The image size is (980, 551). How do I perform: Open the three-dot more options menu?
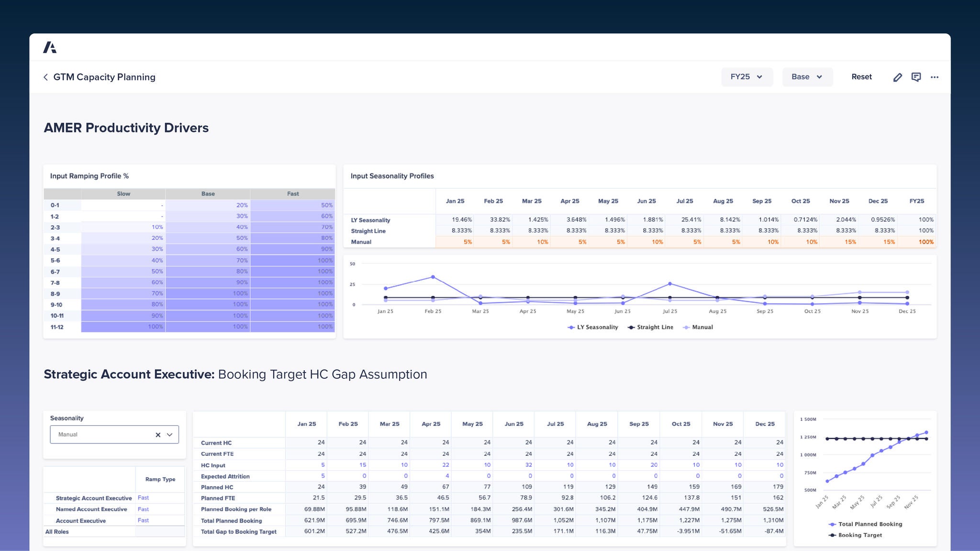935,77
